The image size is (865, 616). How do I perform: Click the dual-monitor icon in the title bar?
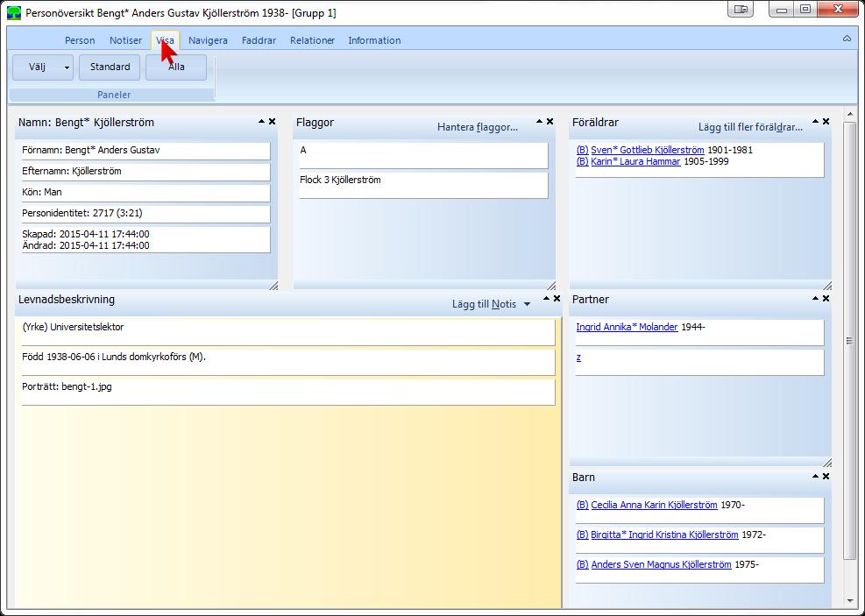coord(741,10)
